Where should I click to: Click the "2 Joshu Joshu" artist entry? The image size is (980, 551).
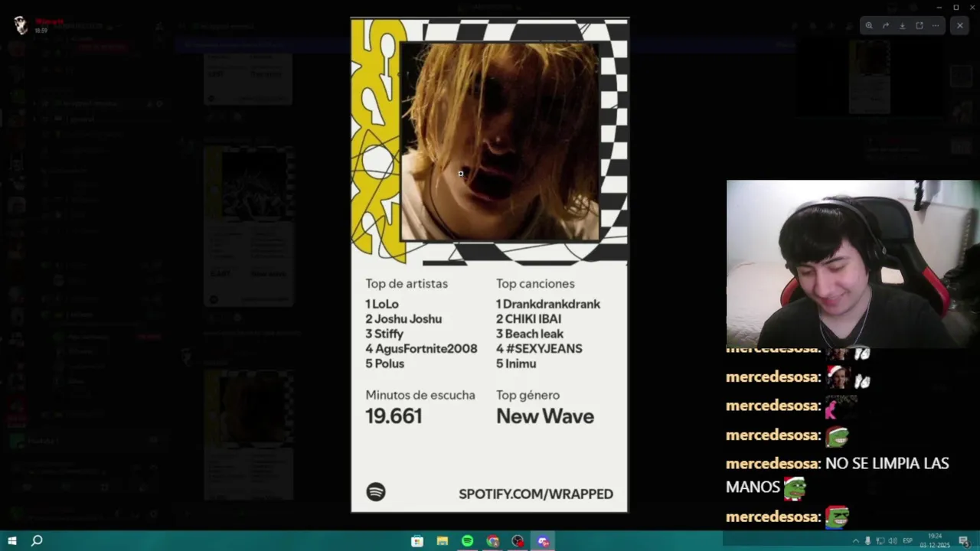pyautogui.click(x=403, y=319)
